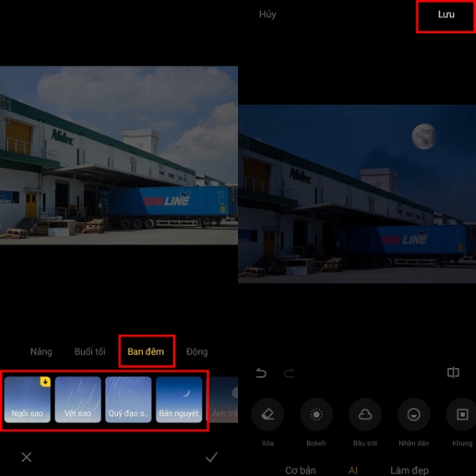Image resolution: width=476 pixels, height=476 pixels.
Task: Select the Khung frame tool
Action: [461, 414]
